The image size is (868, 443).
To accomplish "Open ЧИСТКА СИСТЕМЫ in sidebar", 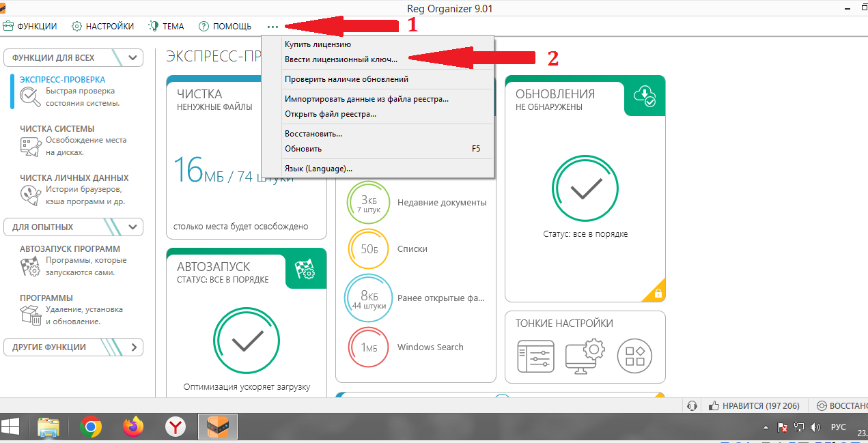I will pos(57,128).
